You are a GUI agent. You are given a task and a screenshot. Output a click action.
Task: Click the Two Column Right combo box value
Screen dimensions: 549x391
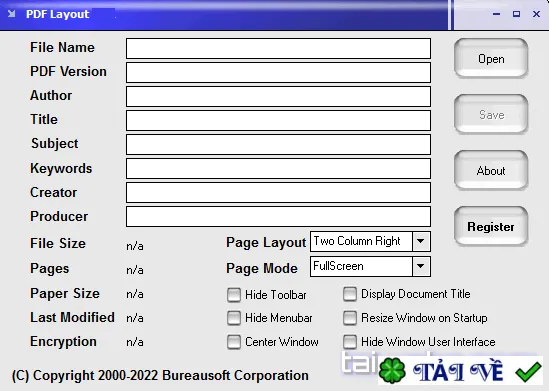(361, 241)
